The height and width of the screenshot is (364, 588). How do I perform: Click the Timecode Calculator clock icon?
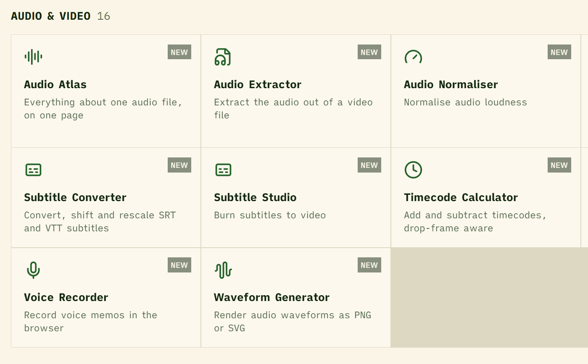tap(413, 170)
